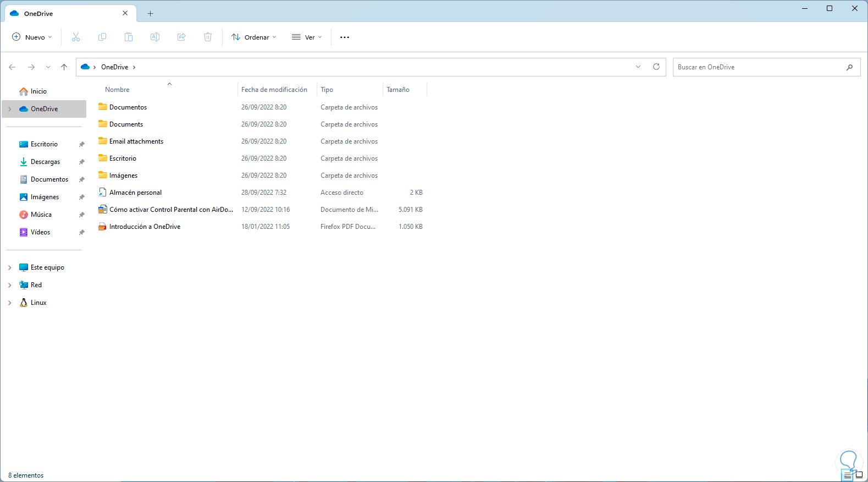The width and height of the screenshot is (868, 482).
Task: Close the OneDrive tab
Action: 125,13
